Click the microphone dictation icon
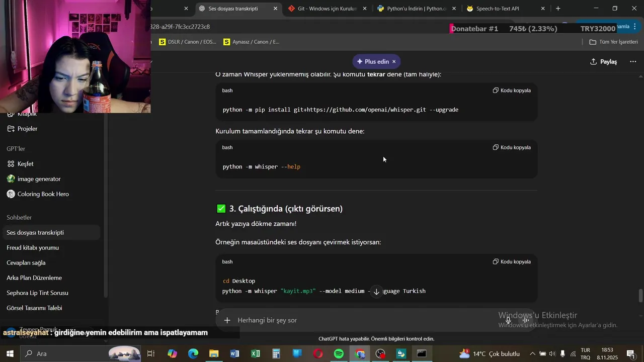 click(508, 320)
